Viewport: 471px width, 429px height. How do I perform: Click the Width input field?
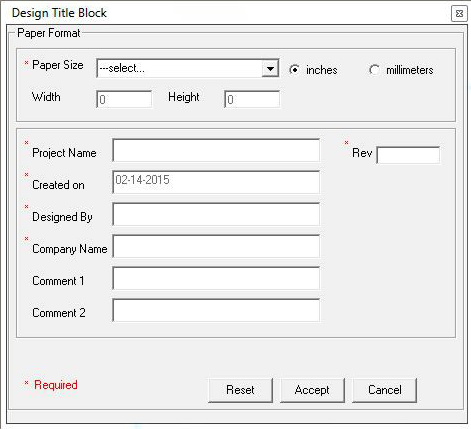(124, 99)
